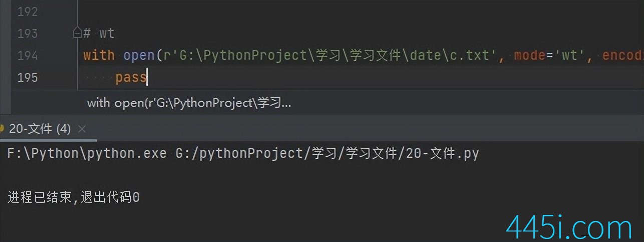Click line number 193 in the gutter

click(28, 33)
